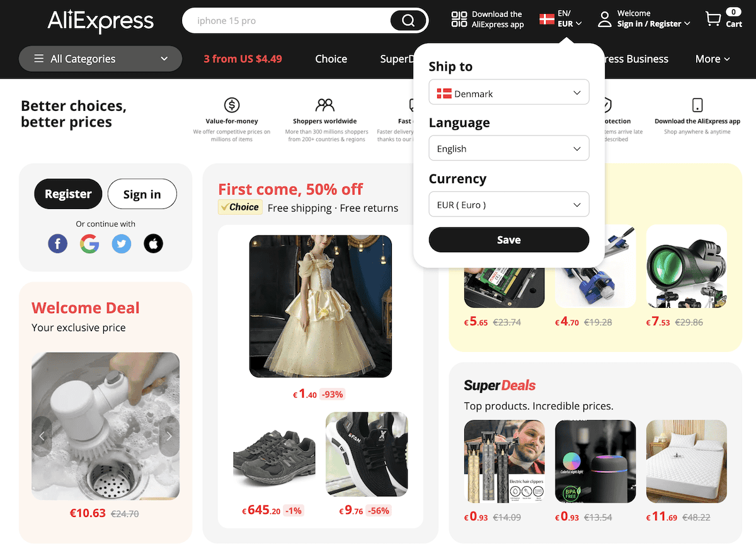756x556 pixels.
Task: Click the Danish flag next to EN/EUR
Action: point(546,19)
